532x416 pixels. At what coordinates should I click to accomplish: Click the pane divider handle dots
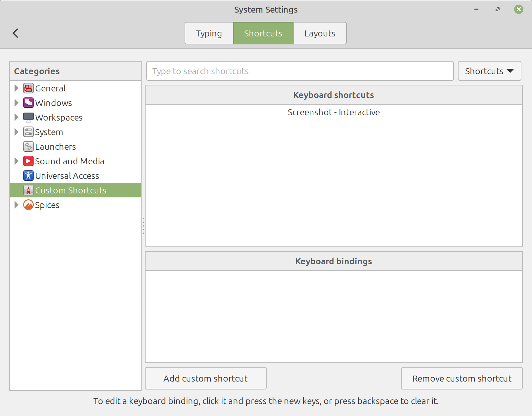143,226
